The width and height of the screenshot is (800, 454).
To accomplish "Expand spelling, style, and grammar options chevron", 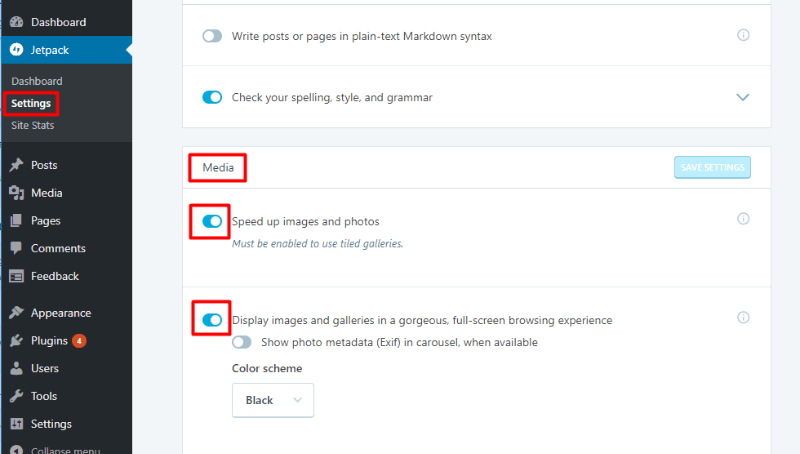I will (x=743, y=97).
